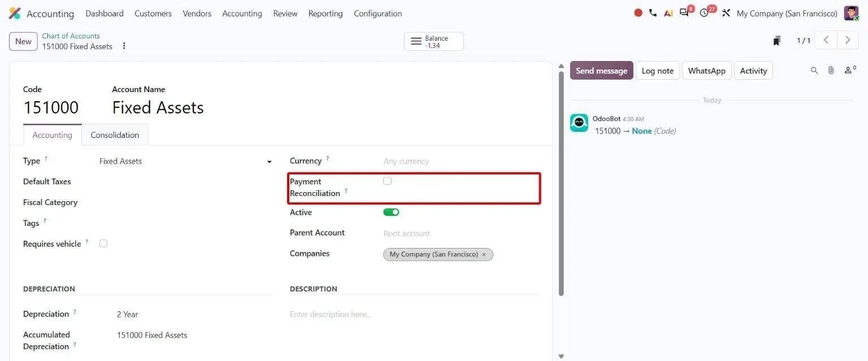This screenshot has width=868, height=361.
Task: Toggle the Active switch off
Action: point(391,212)
